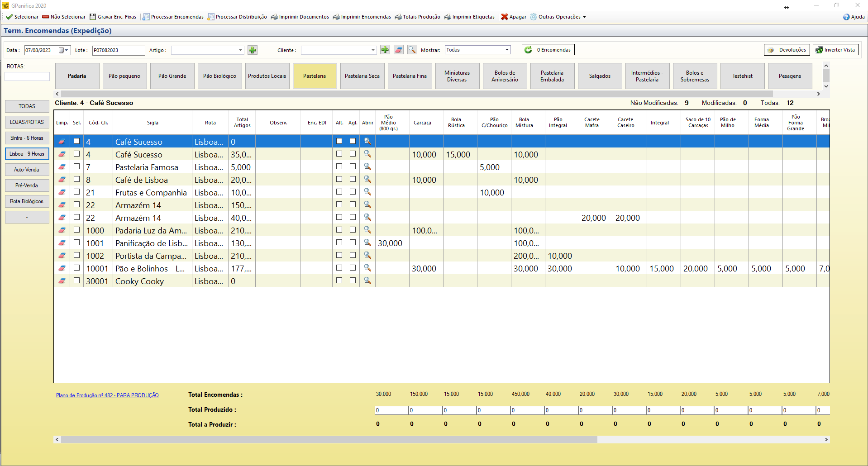Screen dimensions: 868x466
Task: Check the Agl. box for Padaria Luz row
Action: pos(353,230)
